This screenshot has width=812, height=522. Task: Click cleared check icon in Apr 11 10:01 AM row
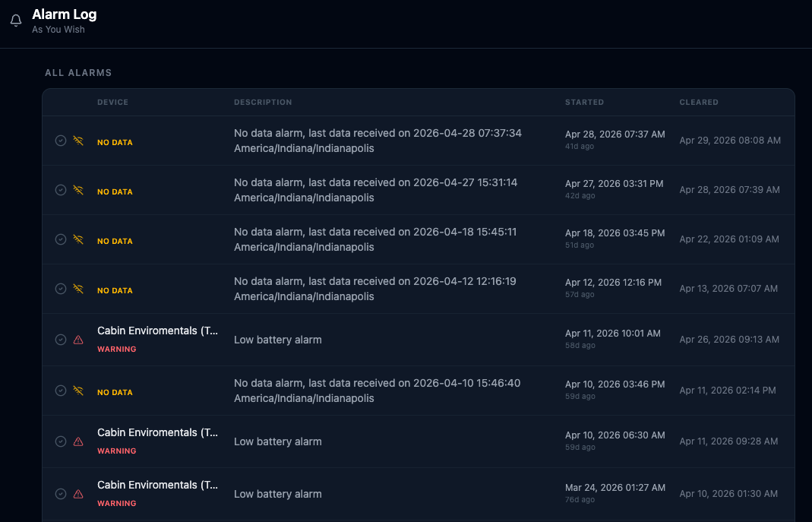(x=61, y=340)
